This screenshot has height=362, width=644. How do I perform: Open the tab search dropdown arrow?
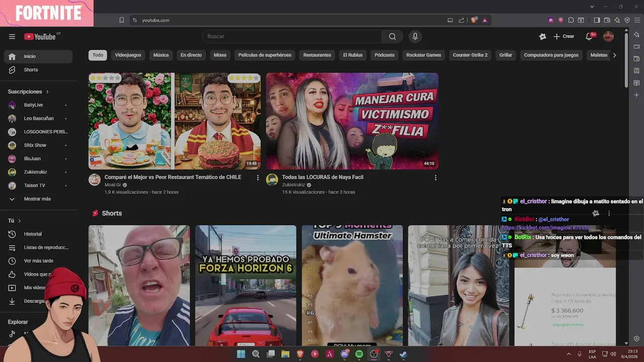(592, 7)
